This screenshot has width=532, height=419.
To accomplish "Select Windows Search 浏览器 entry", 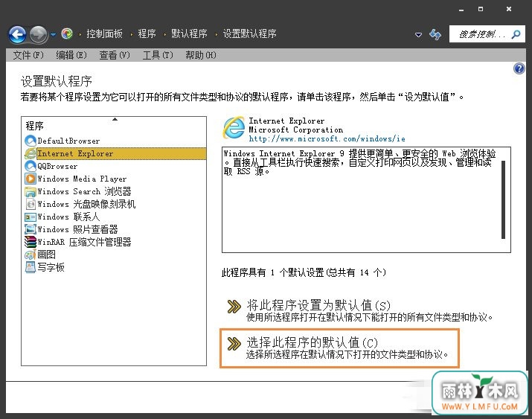I will [x=84, y=191].
